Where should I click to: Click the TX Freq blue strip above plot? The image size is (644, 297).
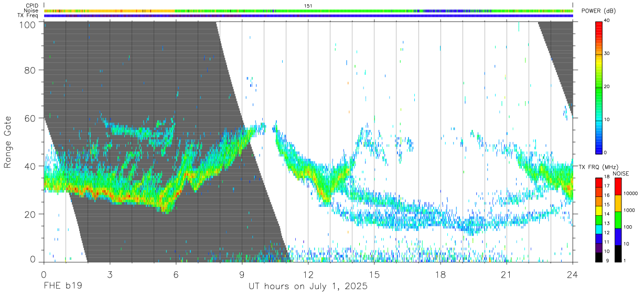pyautogui.click(x=308, y=16)
